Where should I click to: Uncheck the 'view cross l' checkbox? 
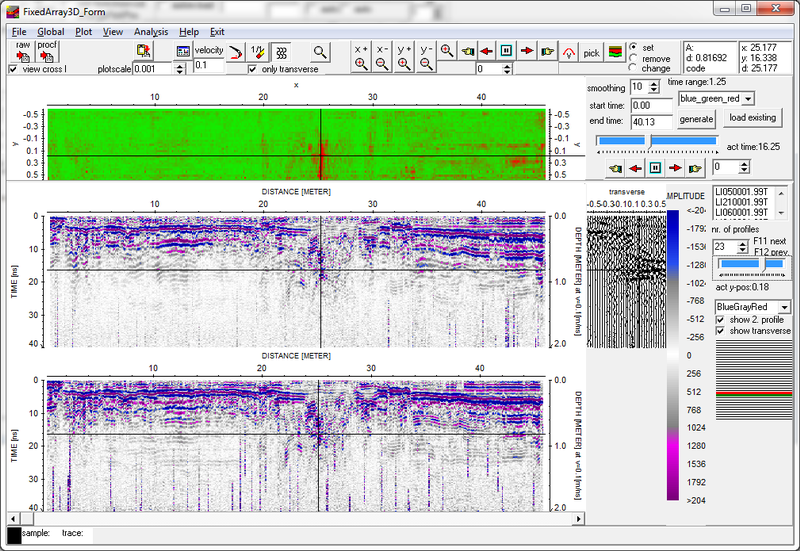click(x=13, y=69)
